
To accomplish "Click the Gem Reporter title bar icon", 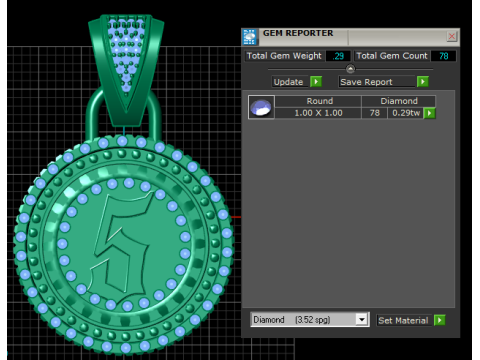I will pos(250,37).
